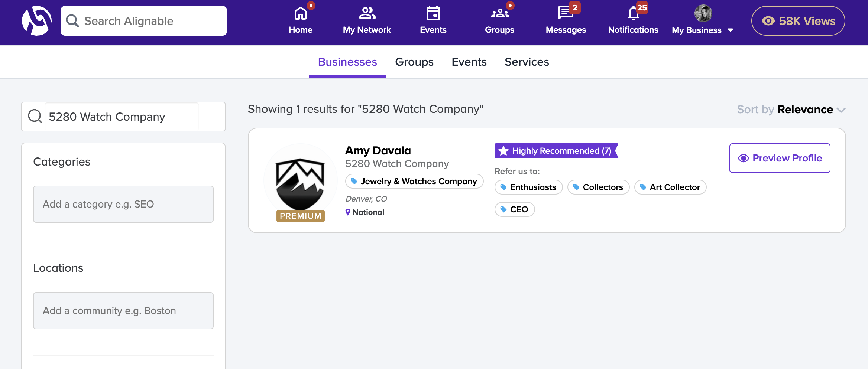Screen dimensions: 868x369
Task: Click the profile avatar above My Business
Action: (703, 14)
